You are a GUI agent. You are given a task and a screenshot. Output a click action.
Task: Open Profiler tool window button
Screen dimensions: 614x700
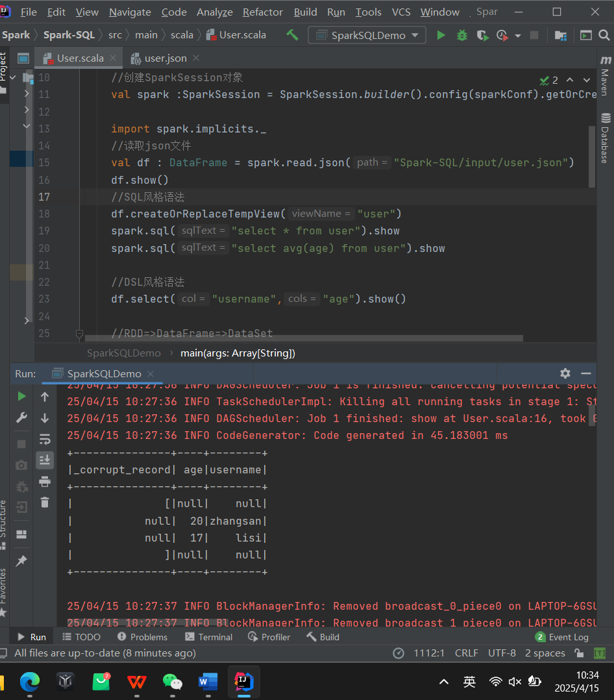click(269, 637)
